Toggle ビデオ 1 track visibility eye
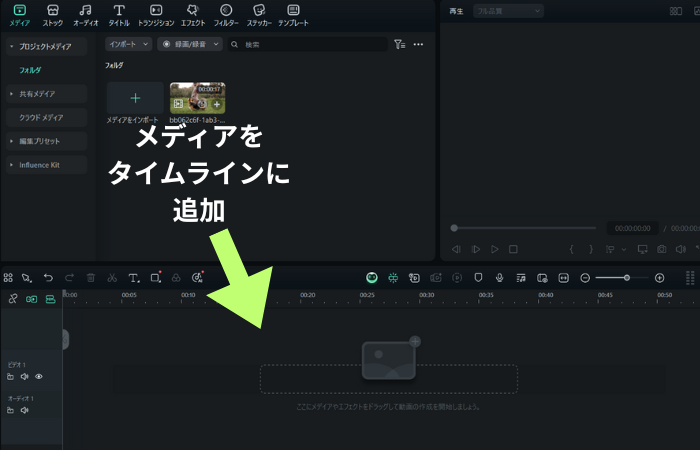700x450 pixels. point(39,376)
